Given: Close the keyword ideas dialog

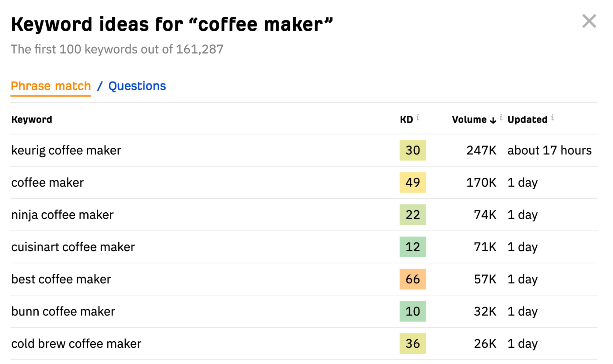Looking at the screenshot, I should click(x=589, y=21).
